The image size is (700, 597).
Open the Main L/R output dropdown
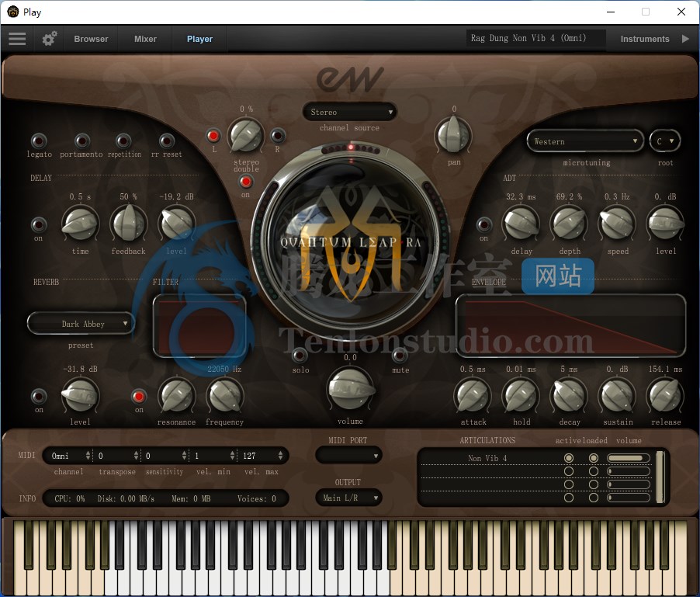click(348, 498)
